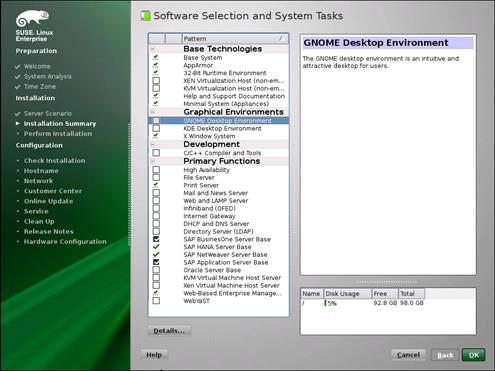Image resolution: width=495 pixels, height=371 pixels.
Task: Toggle the AppArmor status icon
Action: tap(156, 65)
